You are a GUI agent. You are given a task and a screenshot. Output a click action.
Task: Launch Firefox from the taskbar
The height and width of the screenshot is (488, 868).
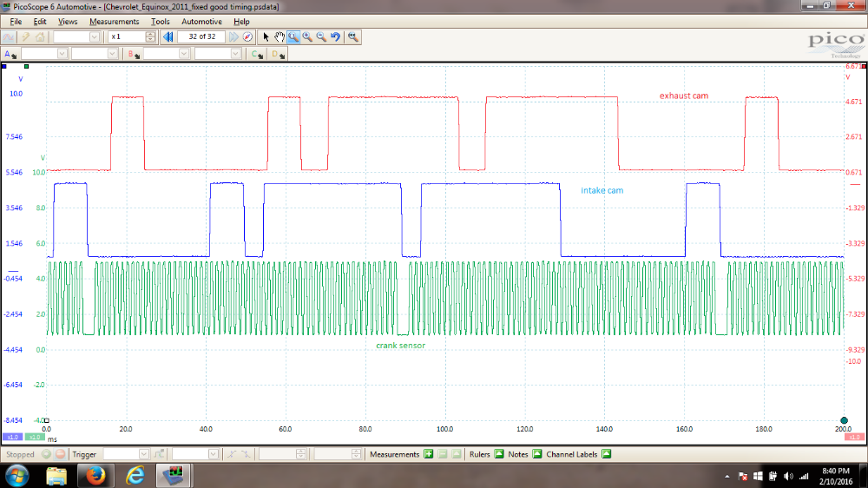click(95, 475)
